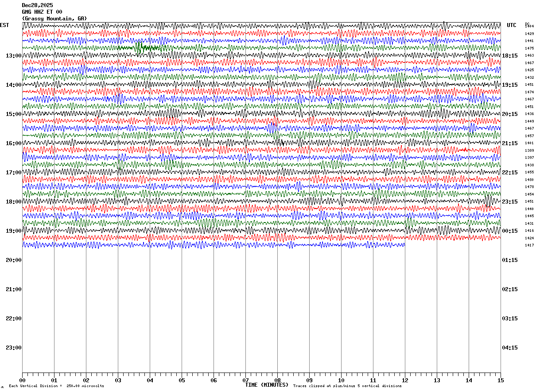Click the DC offset value "1441"
536x392 pixels.
(529, 41)
